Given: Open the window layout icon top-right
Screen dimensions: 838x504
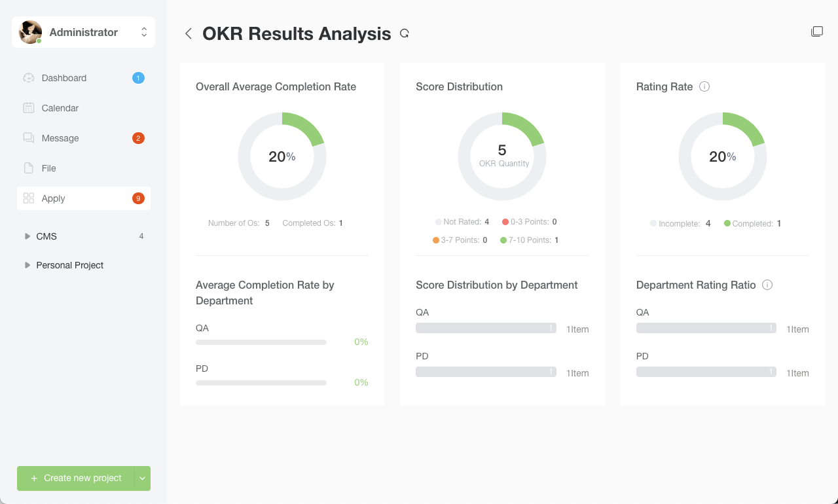Looking at the screenshot, I should click(817, 31).
